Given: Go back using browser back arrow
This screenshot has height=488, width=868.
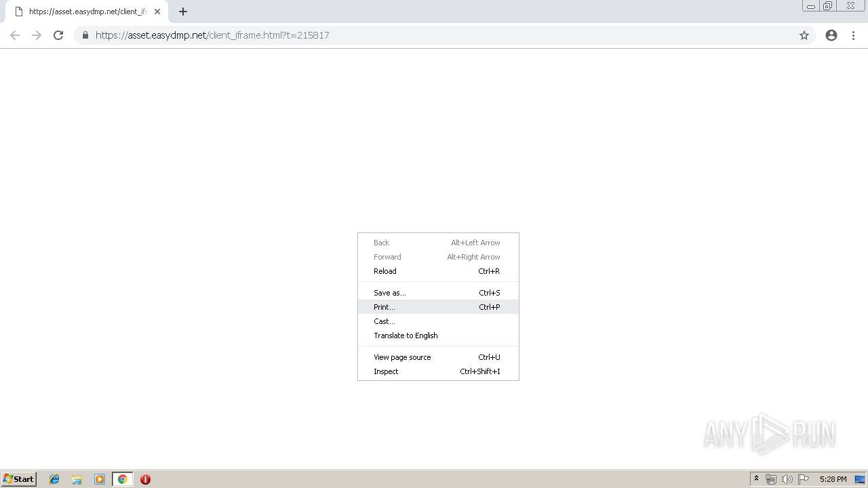Looking at the screenshot, I should pyautogui.click(x=15, y=35).
